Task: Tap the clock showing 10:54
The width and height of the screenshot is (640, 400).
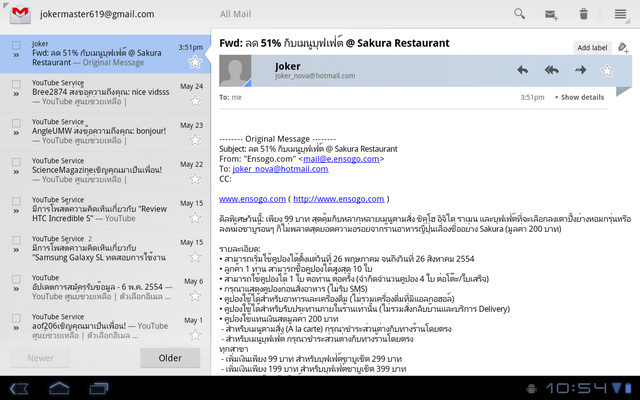Action: 576,388
